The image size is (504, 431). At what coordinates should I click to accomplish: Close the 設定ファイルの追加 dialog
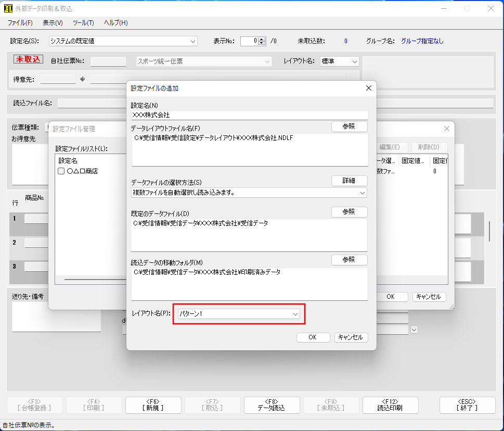(x=369, y=88)
